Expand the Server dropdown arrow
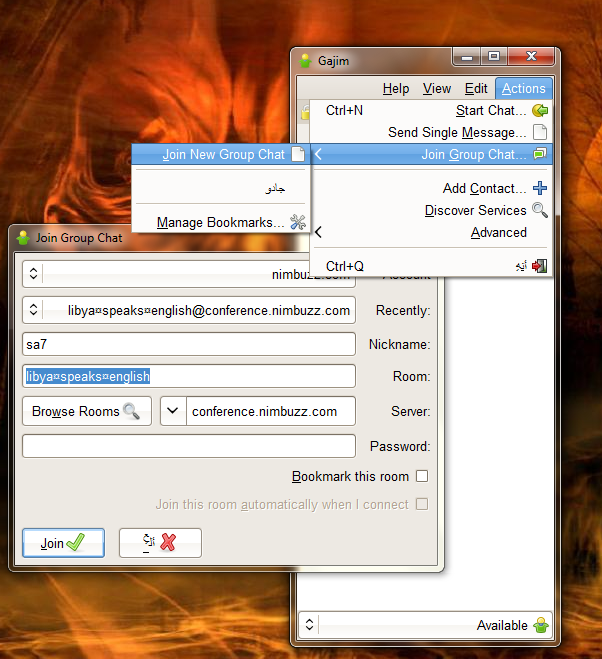Image resolution: width=602 pixels, height=659 pixels. tap(173, 411)
